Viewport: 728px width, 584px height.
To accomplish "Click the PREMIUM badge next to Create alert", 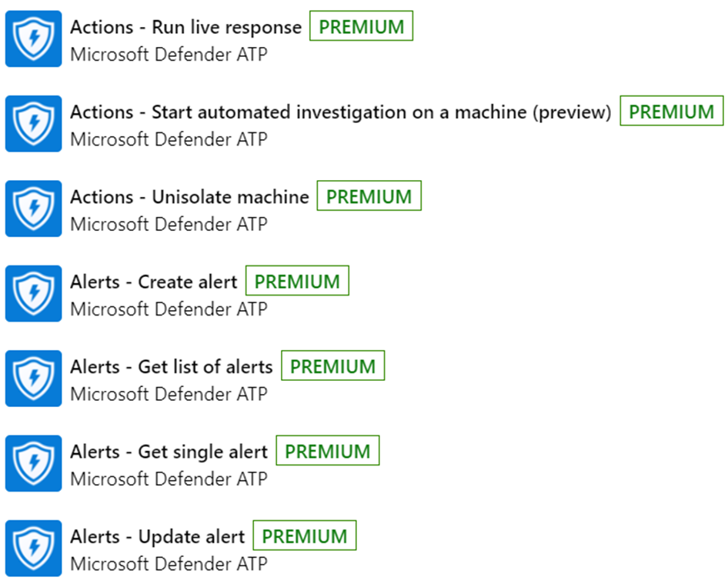I will [x=297, y=281].
